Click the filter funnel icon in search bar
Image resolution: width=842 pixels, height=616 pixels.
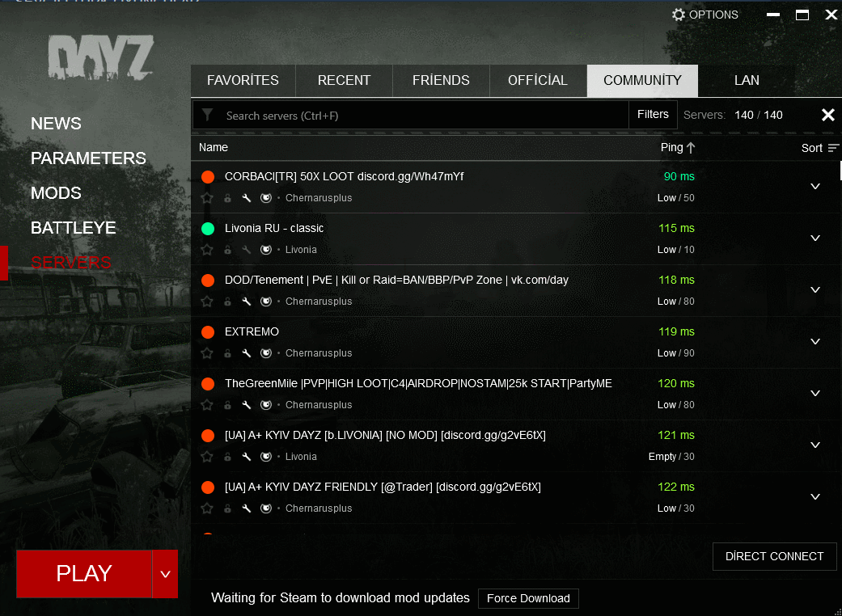[x=207, y=115]
